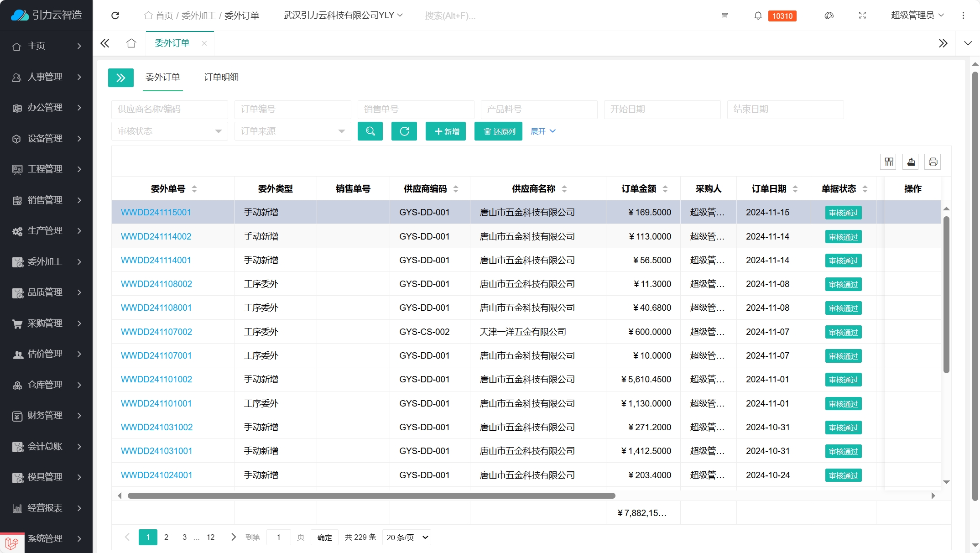
Task: Open column settings icon above the table
Action: (x=888, y=162)
